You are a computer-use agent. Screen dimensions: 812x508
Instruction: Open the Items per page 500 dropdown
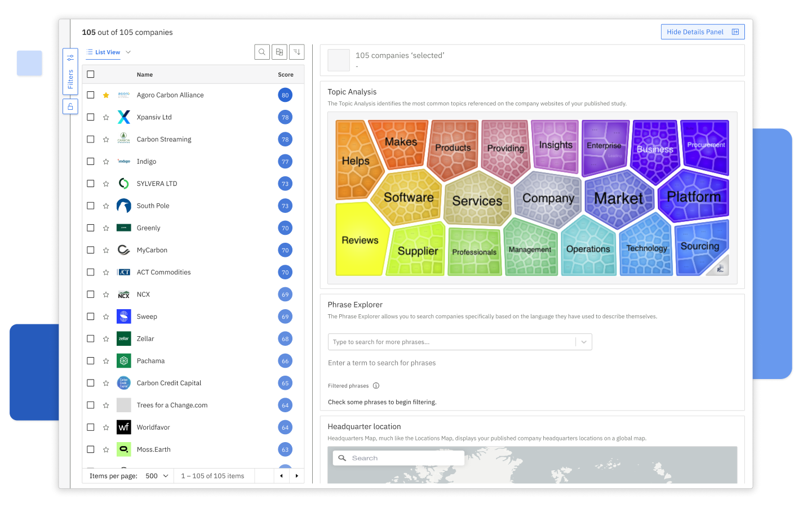(x=157, y=476)
